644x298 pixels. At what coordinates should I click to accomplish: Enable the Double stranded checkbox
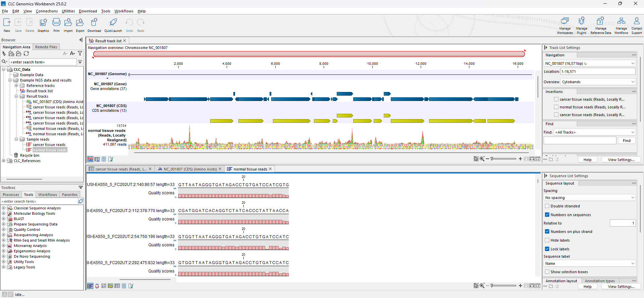tap(547, 206)
